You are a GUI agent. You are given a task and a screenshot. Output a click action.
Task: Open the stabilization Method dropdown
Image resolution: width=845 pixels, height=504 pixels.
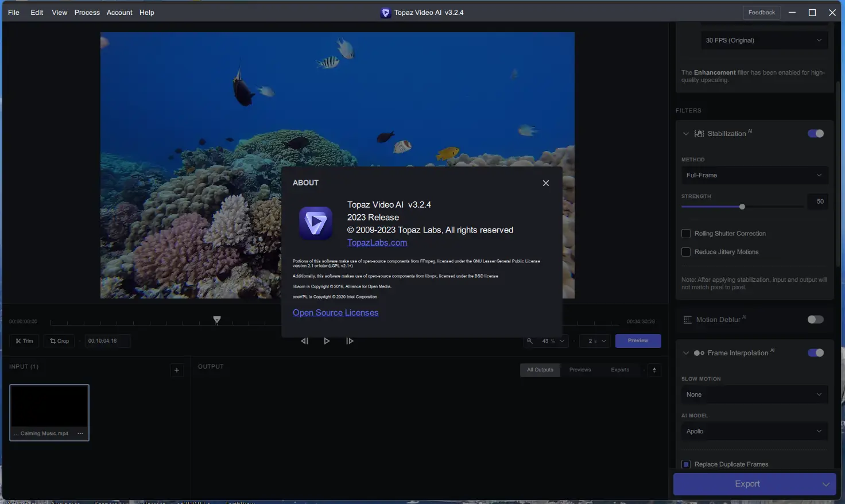[754, 176]
